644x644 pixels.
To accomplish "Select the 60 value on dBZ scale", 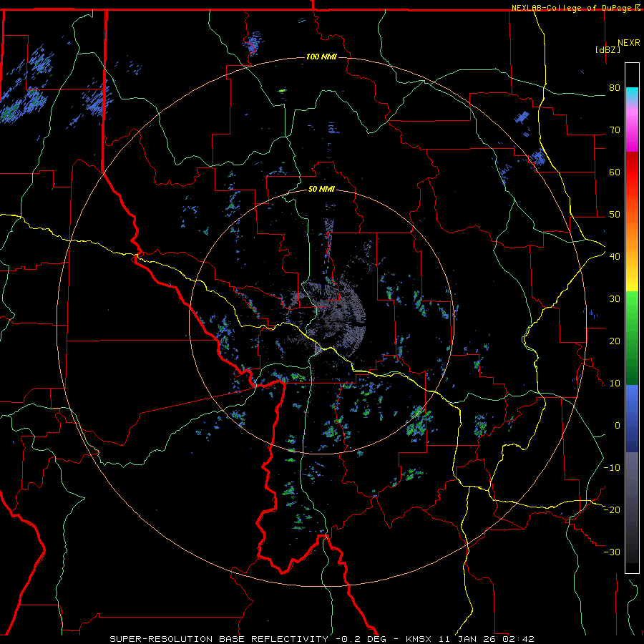I will [615, 172].
